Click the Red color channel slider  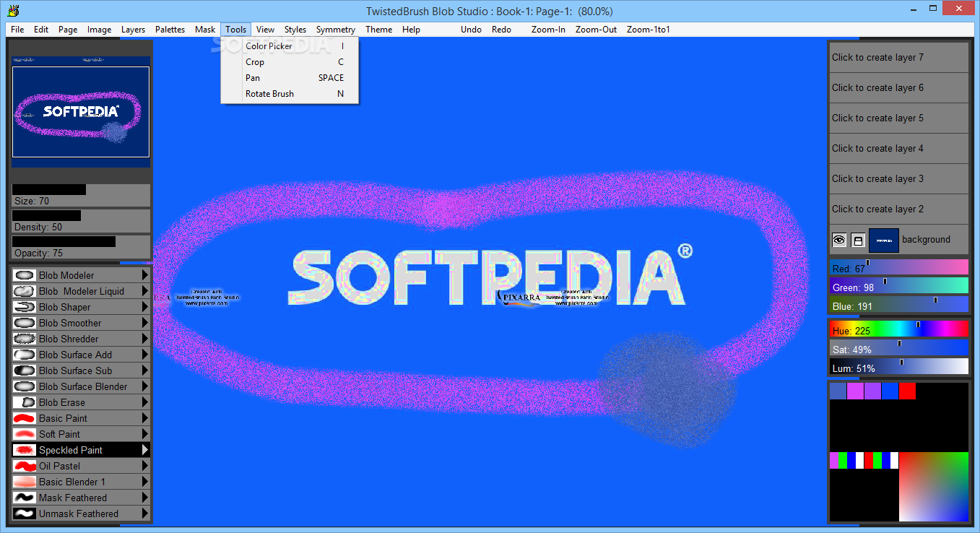coord(899,267)
